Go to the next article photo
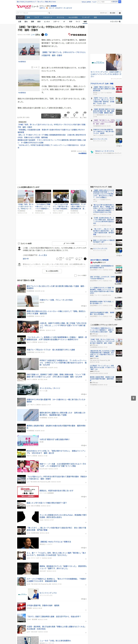138x644 pixels. click(x=39, y=67)
